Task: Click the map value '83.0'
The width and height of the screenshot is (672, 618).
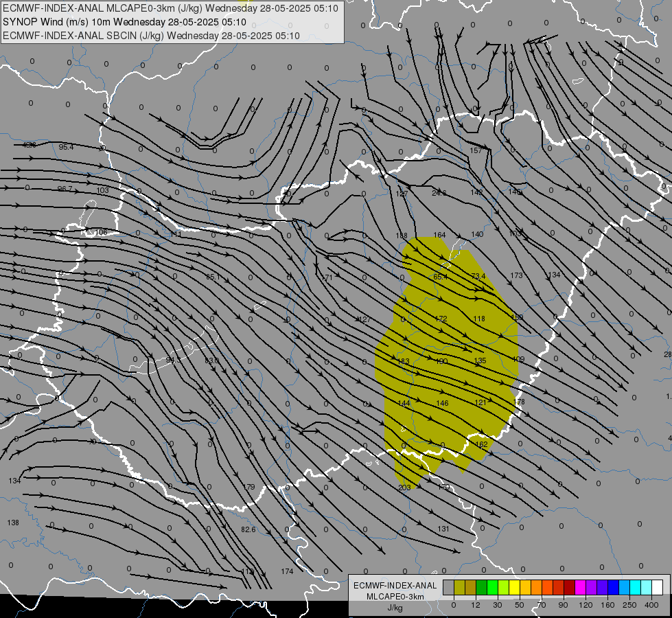Action: coord(211,360)
